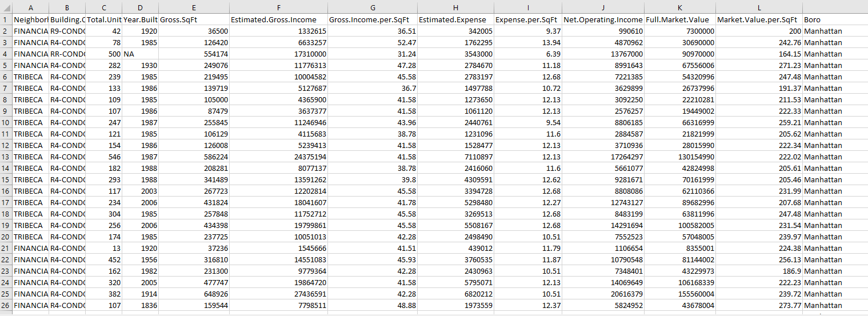
Task: Click the select-all corner triangle
Action: click(6, 8)
